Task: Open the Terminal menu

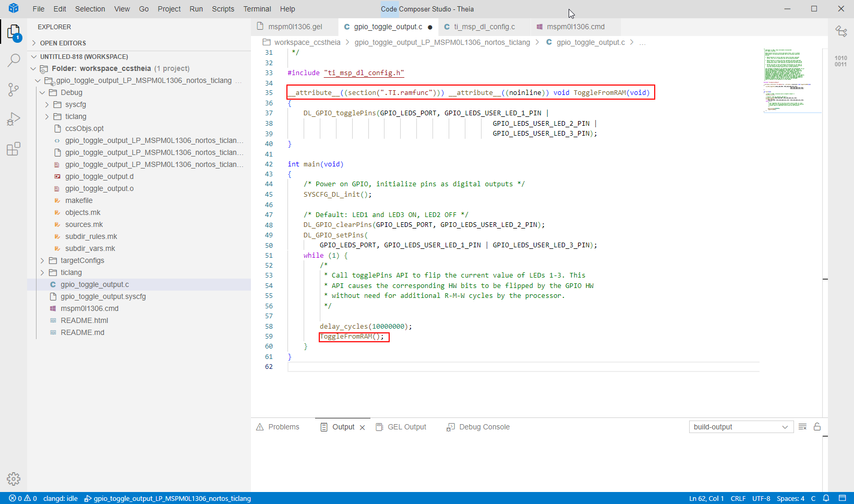Action: (x=257, y=9)
